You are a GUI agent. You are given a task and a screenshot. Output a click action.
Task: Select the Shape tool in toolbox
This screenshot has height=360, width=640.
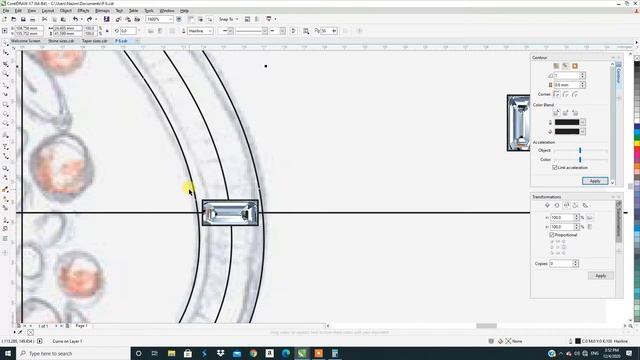pyautogui.click(x=5, y=53)
